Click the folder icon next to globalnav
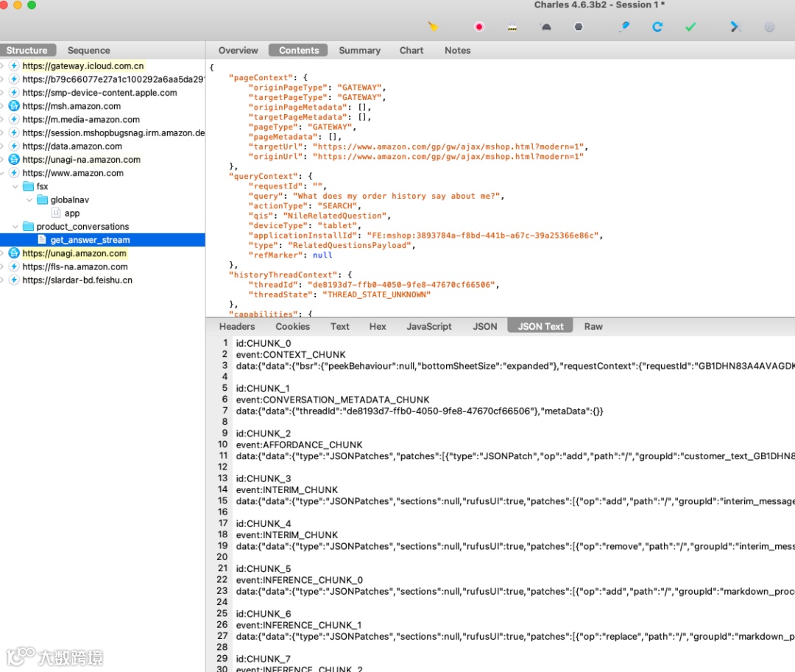Image resolution: width=795 pixels, height=672 pixels. [x=41, y=200]
